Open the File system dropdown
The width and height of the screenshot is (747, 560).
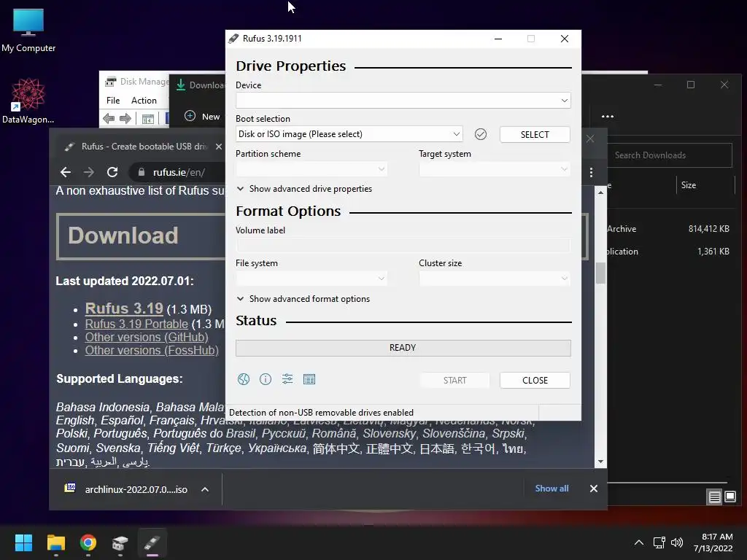tap(311, 278)
